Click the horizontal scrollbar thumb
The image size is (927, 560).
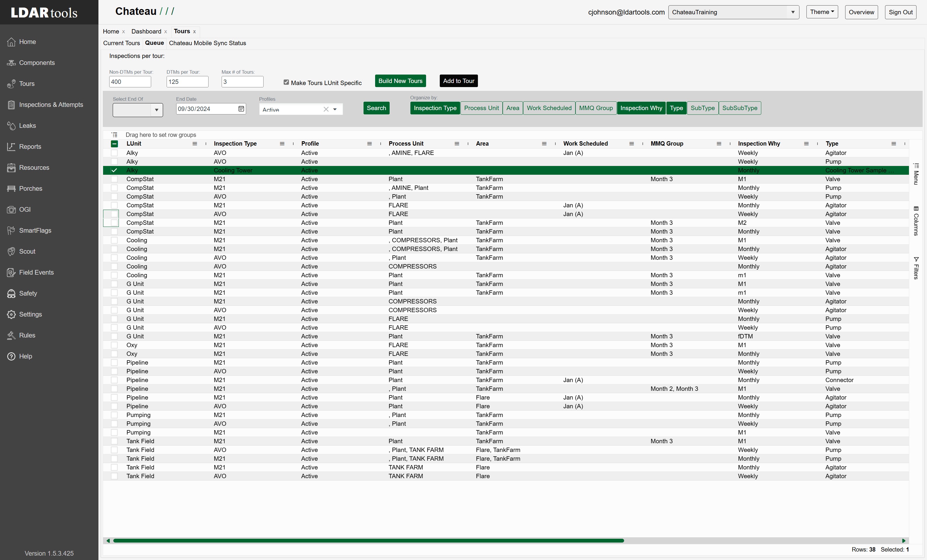pos(368,540)
